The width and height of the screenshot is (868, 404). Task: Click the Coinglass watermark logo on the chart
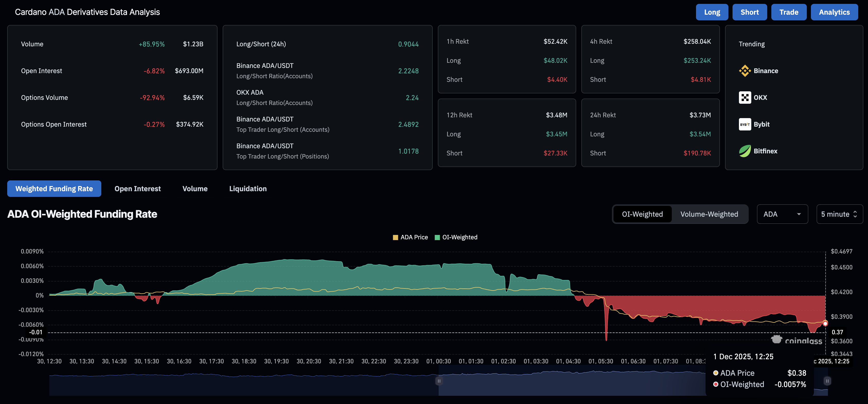(x=776, y=340)
